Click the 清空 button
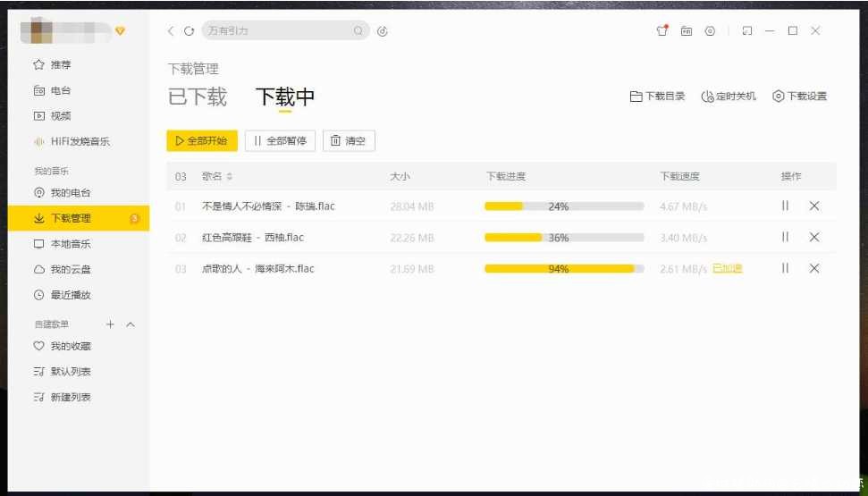This screenshot has width=868, height=496. [349, 140]
